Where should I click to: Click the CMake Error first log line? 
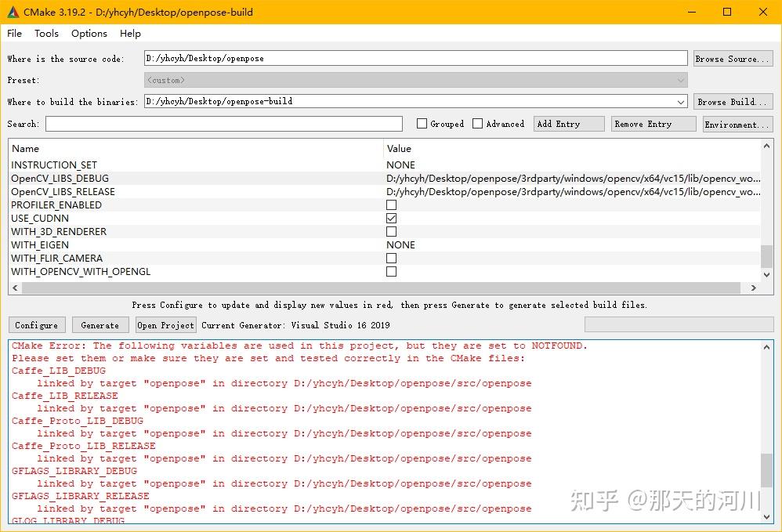pyautogui.click(x=299, y=346)
